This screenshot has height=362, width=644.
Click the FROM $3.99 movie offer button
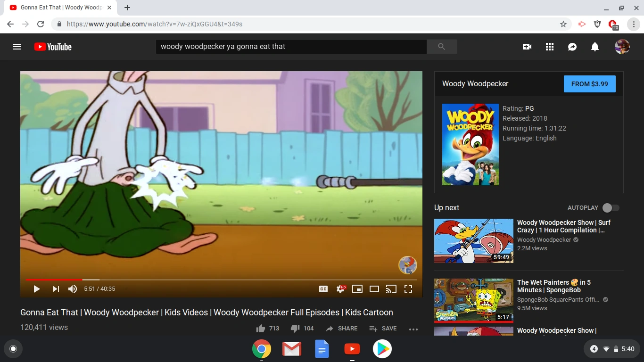coord(590,83)
